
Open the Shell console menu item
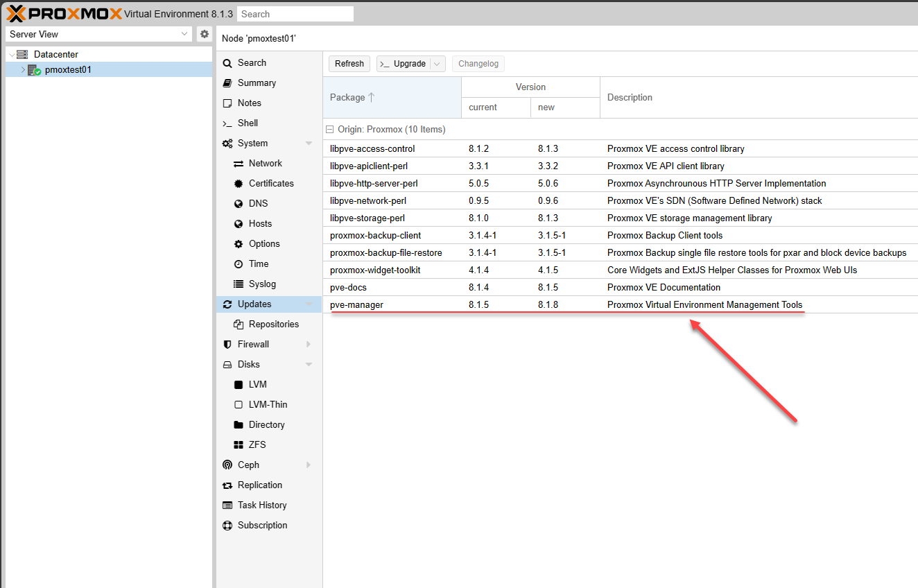click(247, 123)
